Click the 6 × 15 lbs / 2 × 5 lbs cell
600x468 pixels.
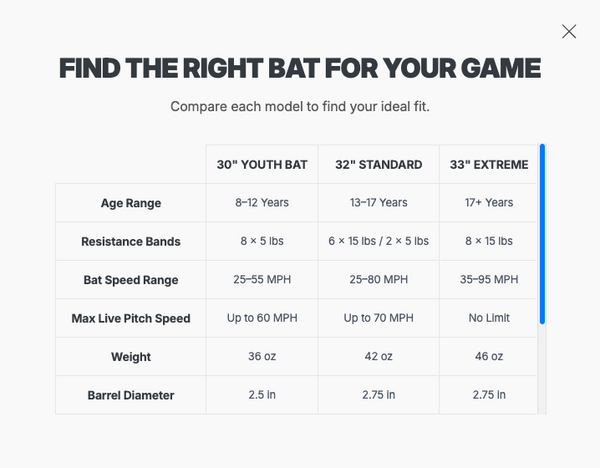pyautogui.click(x=378, y=241)
